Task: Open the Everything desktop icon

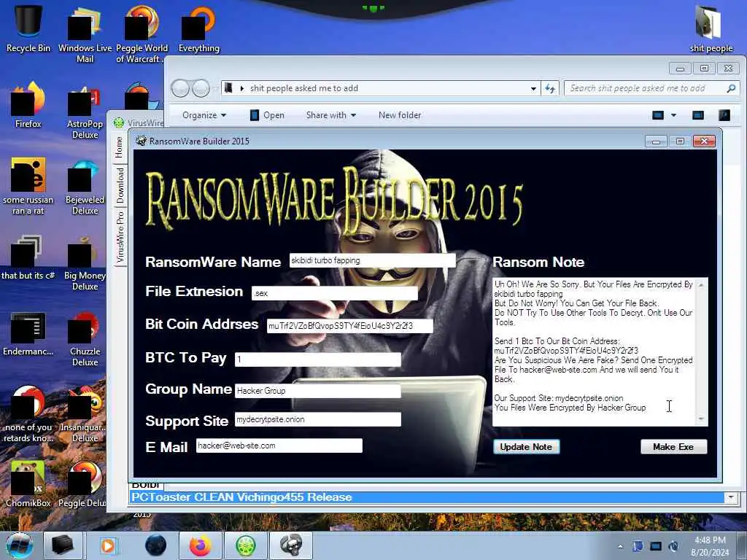Action: tap(198, 29)
